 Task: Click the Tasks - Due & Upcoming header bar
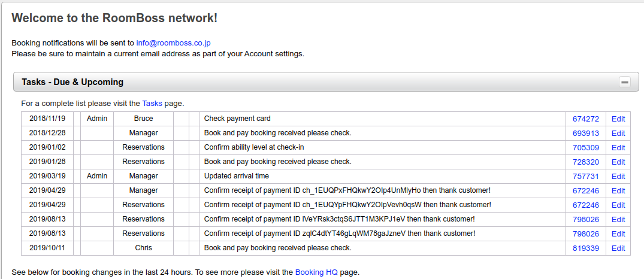pos(326,82)
